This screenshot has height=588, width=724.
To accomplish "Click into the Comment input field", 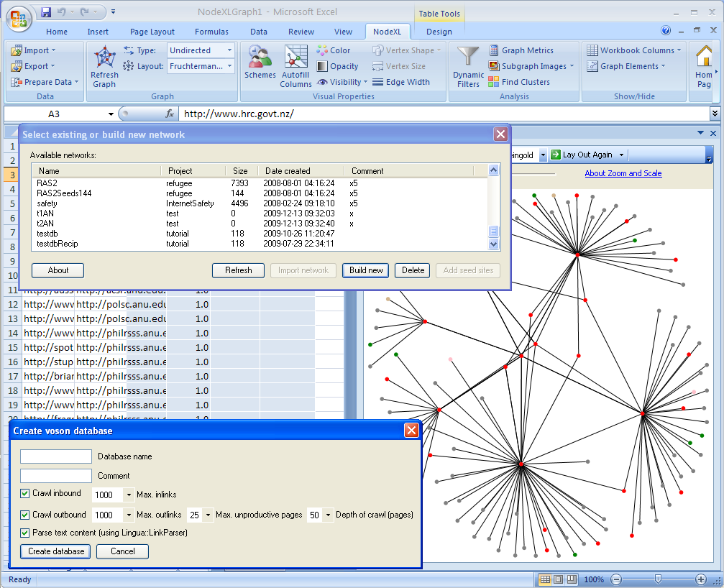I will 56,476.
